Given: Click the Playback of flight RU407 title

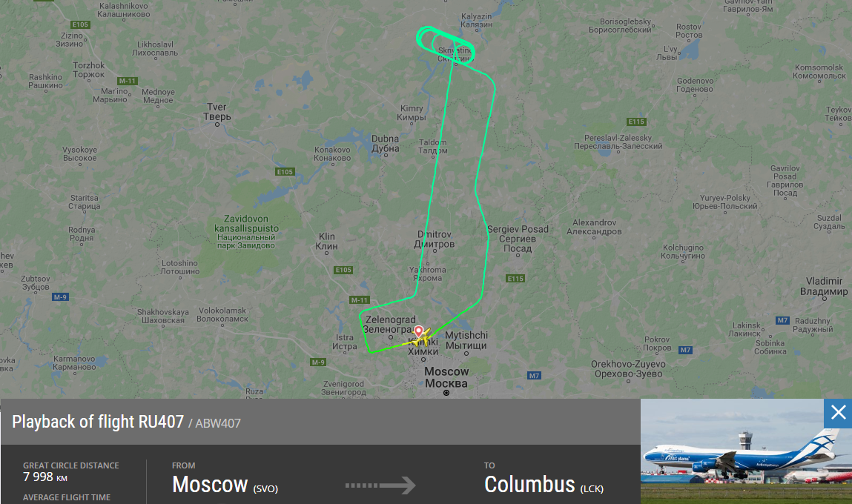Looking at the screenshot, I should tap(98, 422).
